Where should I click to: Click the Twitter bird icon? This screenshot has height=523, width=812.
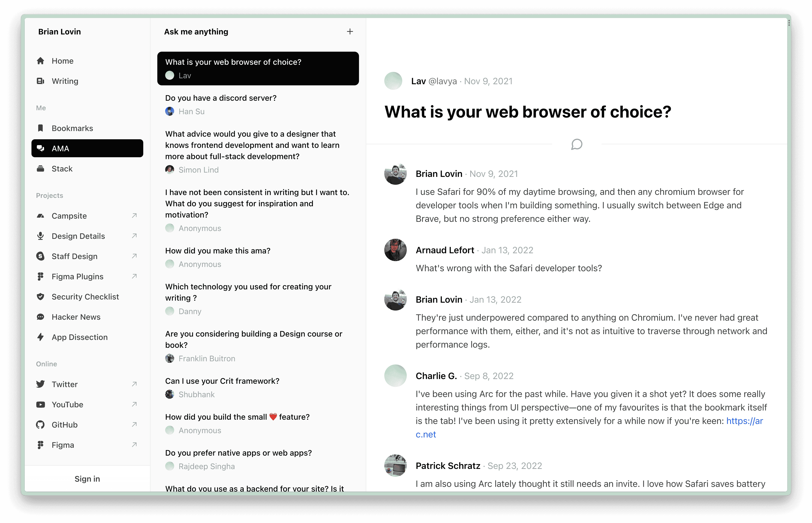click(x=40, y=384)
